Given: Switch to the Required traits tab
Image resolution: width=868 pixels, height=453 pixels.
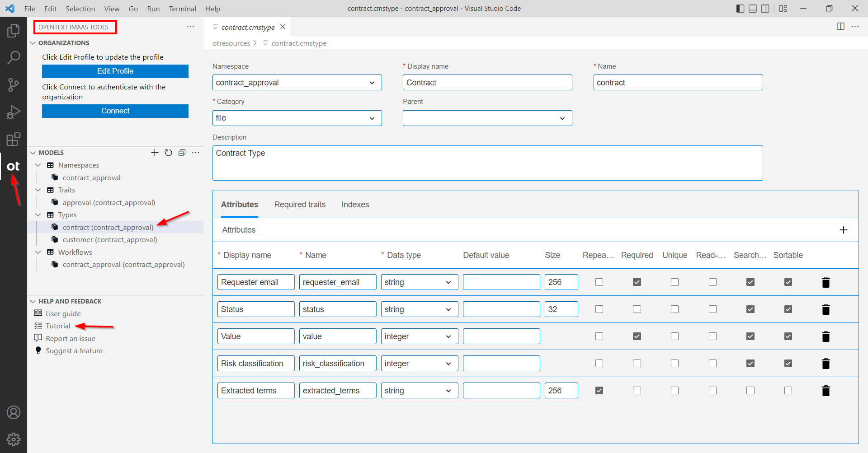Looking at the screenshot, I should [300, 205].
